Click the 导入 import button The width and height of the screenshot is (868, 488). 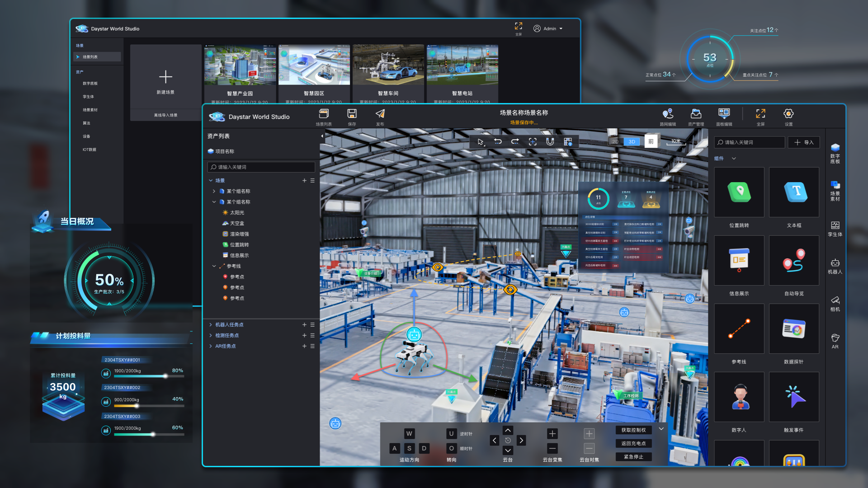[804, 142]
